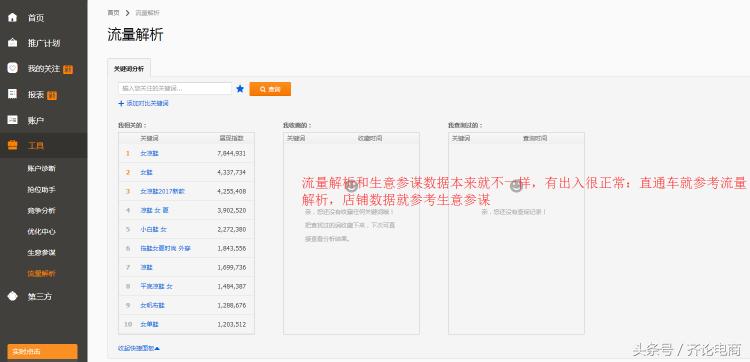
Task: Click the 报表 report icon in sidebar
Action: click(12, 94)
